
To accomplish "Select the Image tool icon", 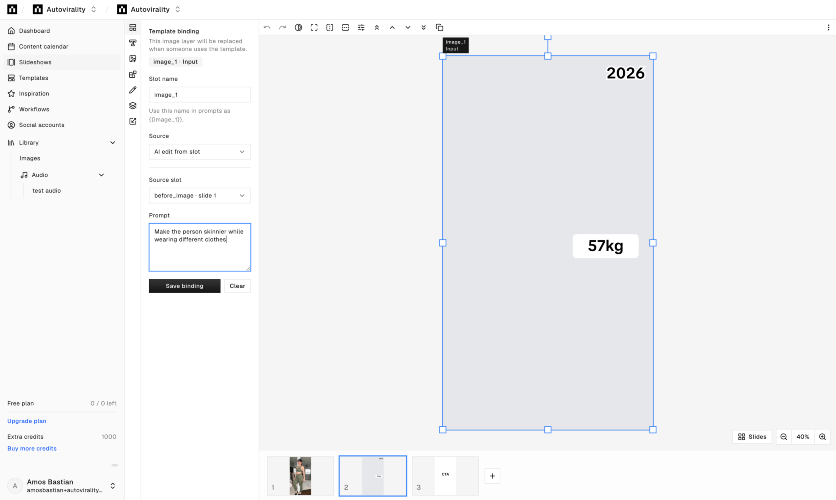I will tap(133, 59).
